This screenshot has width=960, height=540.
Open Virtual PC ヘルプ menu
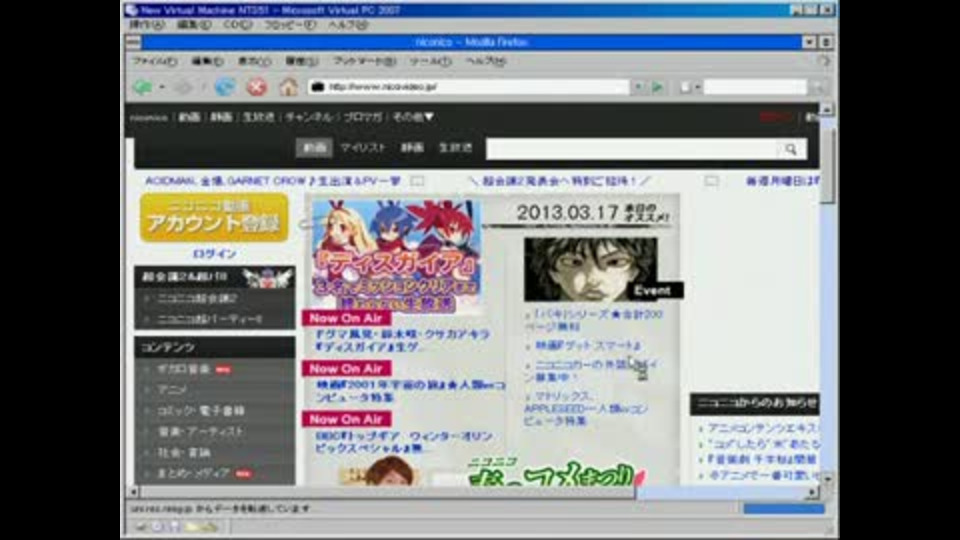(347, 25)
